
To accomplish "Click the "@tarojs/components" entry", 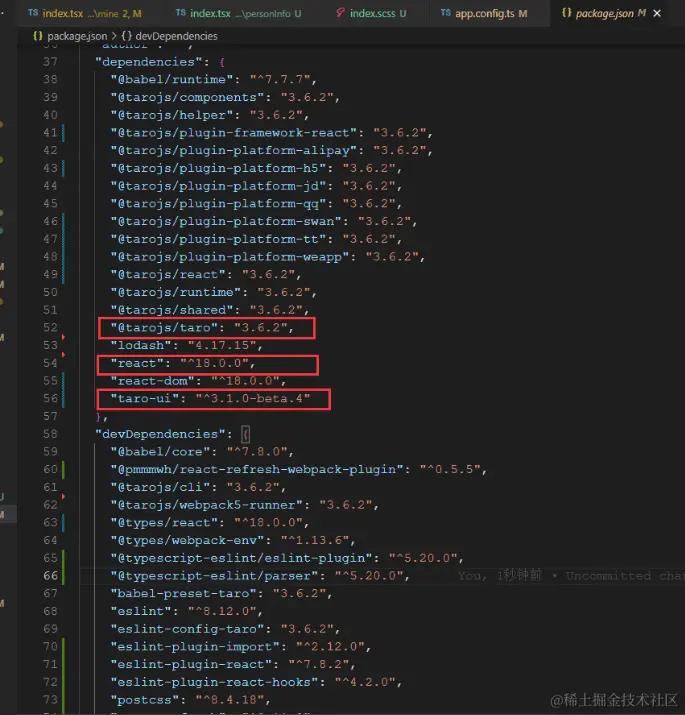I will 225,97.
